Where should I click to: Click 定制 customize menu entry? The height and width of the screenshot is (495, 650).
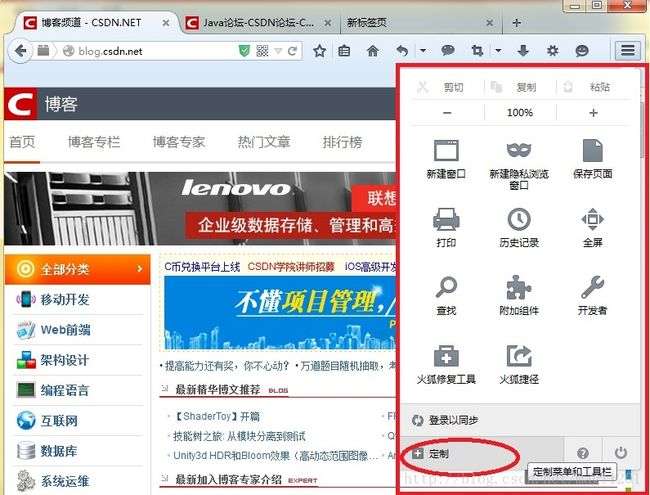coord(481,454)
